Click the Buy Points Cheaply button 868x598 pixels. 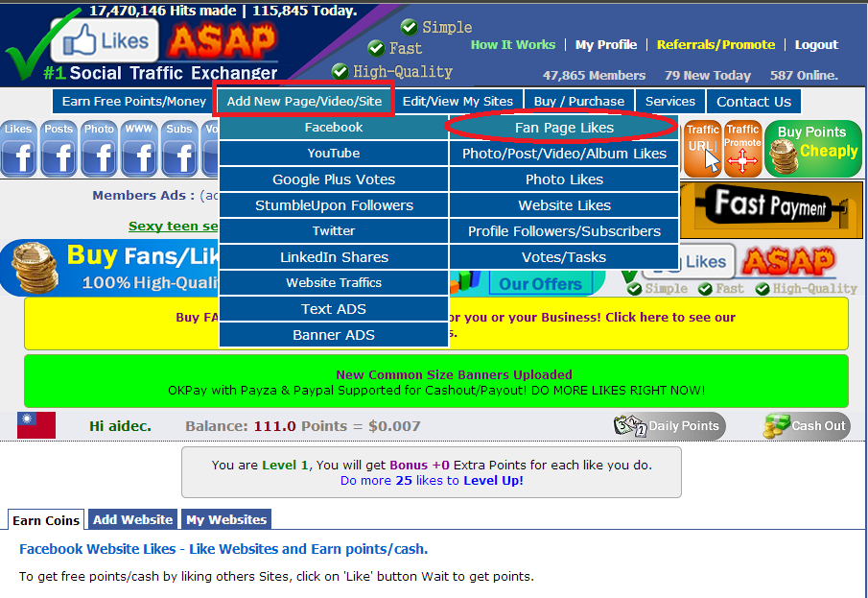[813, 149]
